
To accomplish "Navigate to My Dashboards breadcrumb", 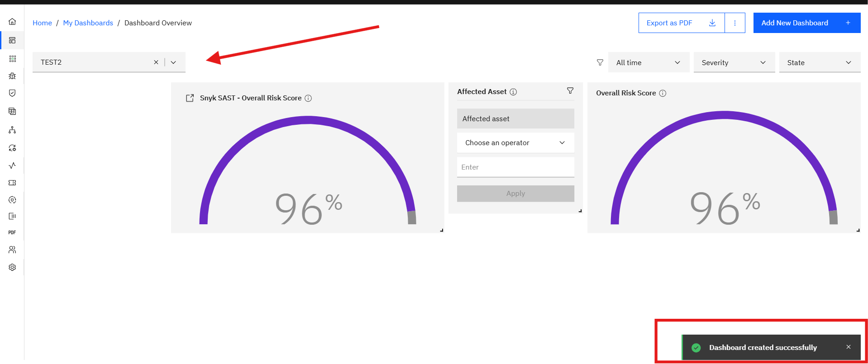I will coord(88,23).
